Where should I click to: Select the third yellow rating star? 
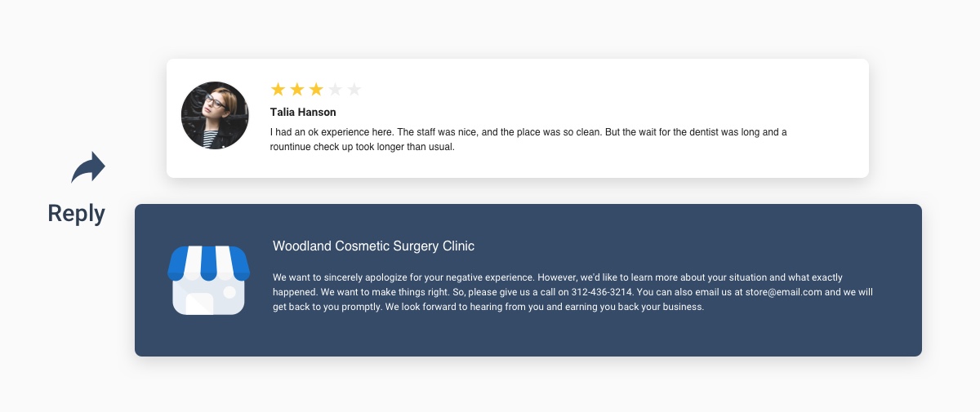tap(316, 89)
